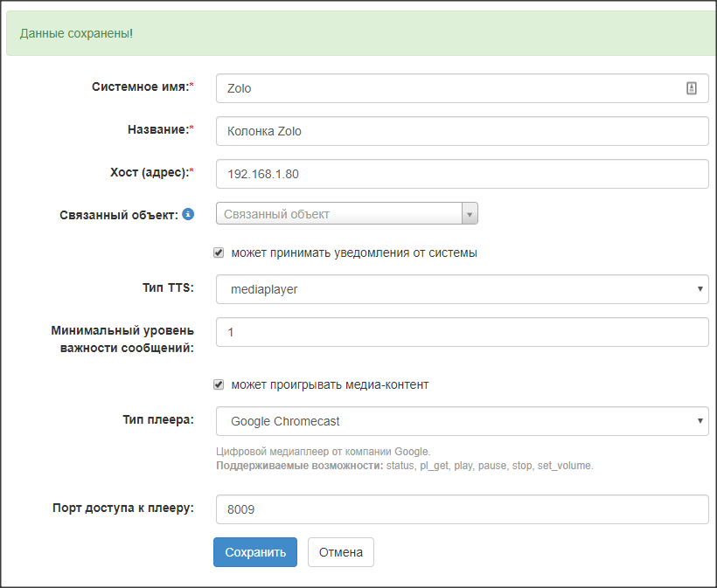Image resolution: width=717 pixels, height=588 pixels.
Task: Click the Данные сохранены! notification banner
Action: pyautogui.click(x=358, y=34)
